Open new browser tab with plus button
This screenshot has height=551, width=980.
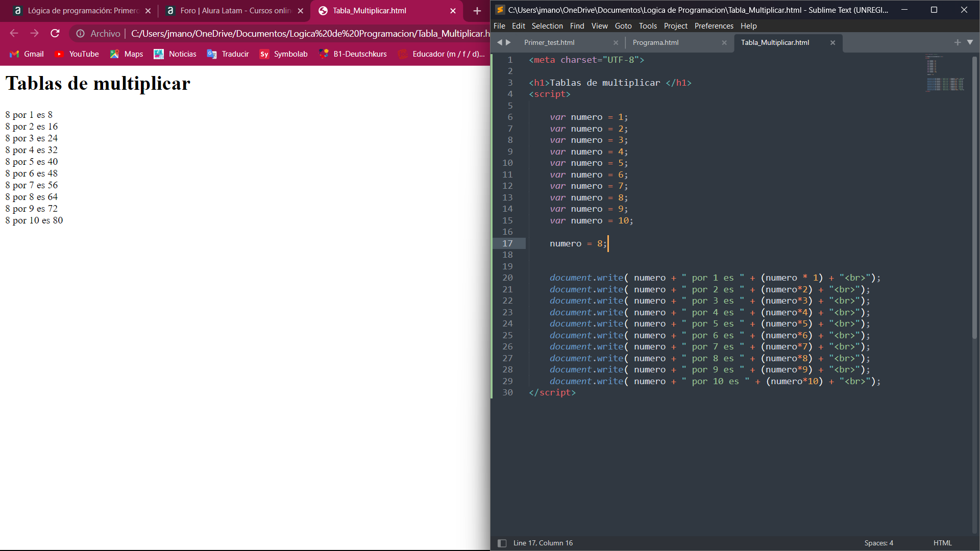pos(477,11)
